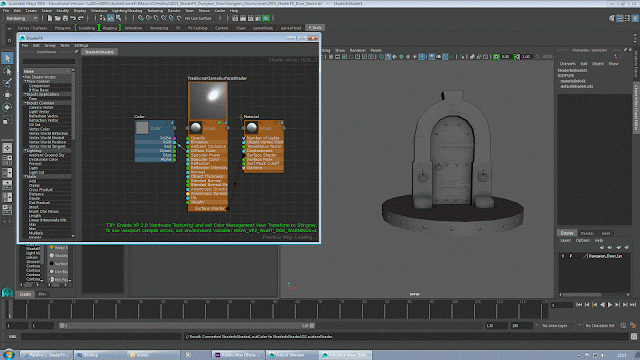This screenshot has height=360, width=640.
Task: Toggle playback P box for Dungeon_Door layer
Action: coord(571,256)
